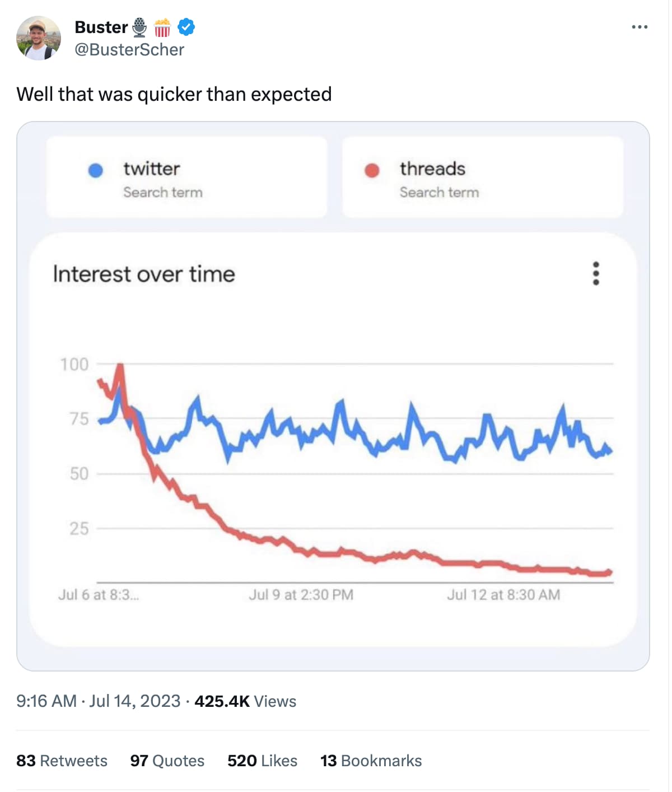Open the 13 Bookmarks count

(x=371, y=761)
